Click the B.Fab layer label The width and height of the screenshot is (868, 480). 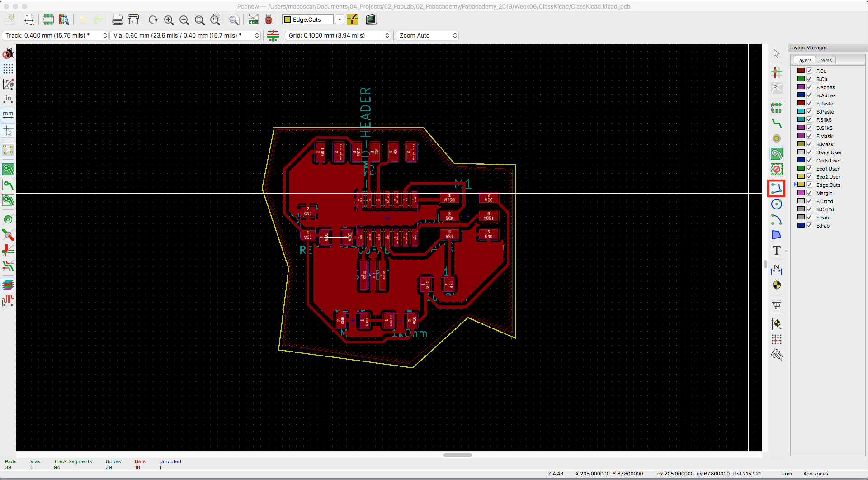pos(822,226)
